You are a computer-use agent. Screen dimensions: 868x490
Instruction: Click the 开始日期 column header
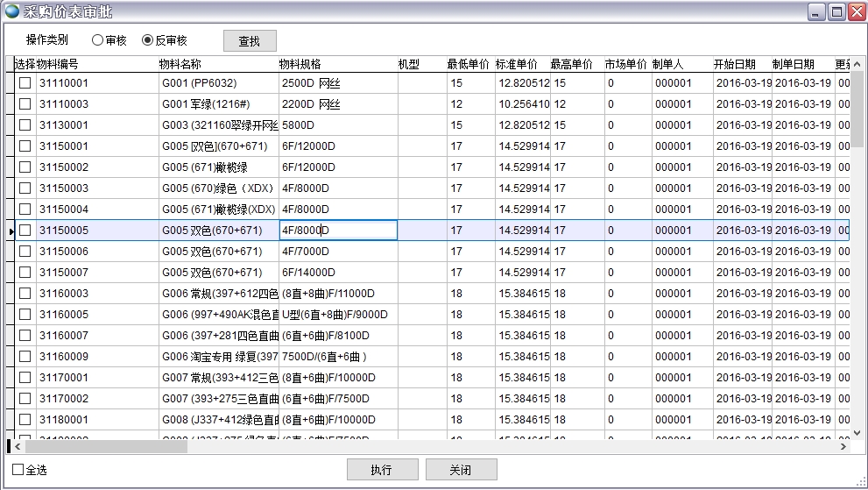click(x=734, y=64)
